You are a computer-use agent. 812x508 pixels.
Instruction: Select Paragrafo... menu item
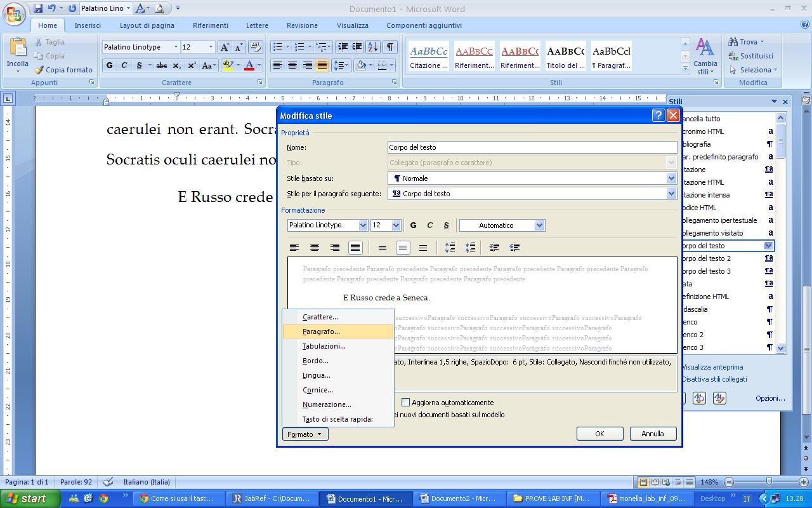point(338,331)
